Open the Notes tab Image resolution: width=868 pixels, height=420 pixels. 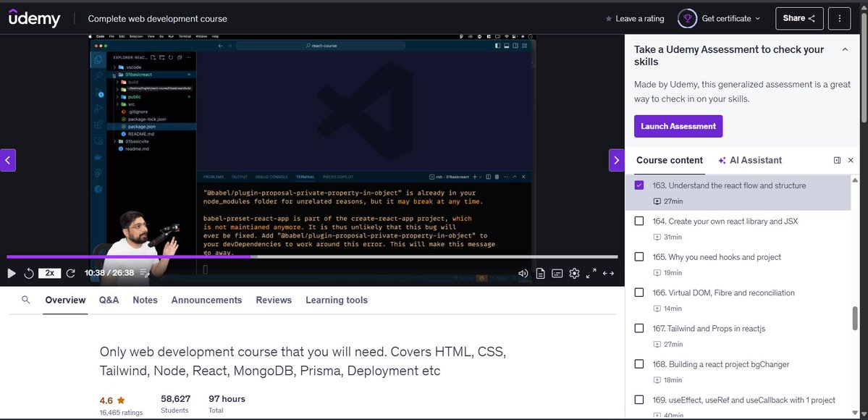pos(145,300)
